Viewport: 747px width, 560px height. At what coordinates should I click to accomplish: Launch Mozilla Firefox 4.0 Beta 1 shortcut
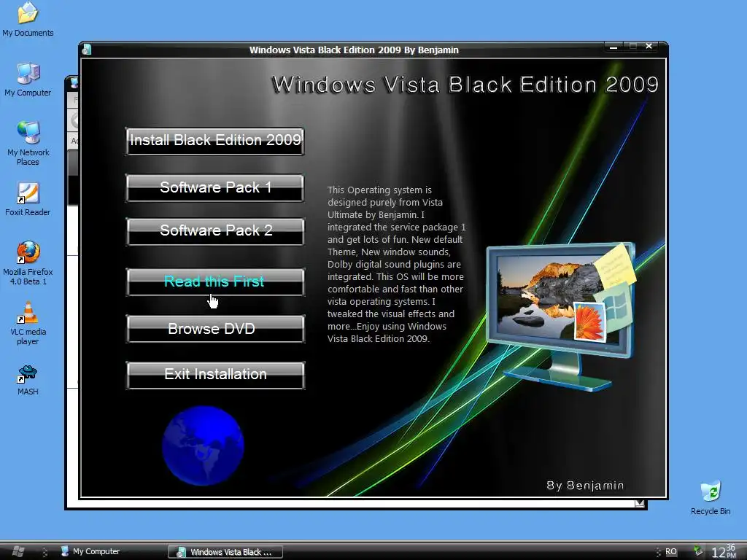coord(28,262)
